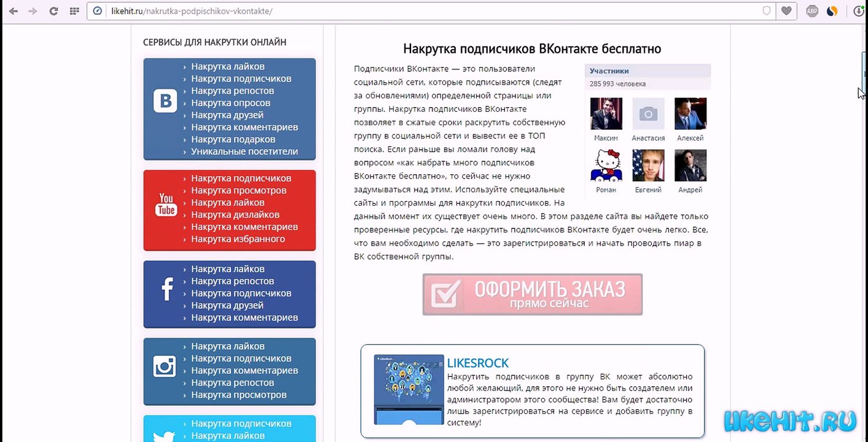Click the shield icon in address bar
Image resolution: width=868 pixels, height=442 pixels.
pyautogui.click(x=767, y=11)
